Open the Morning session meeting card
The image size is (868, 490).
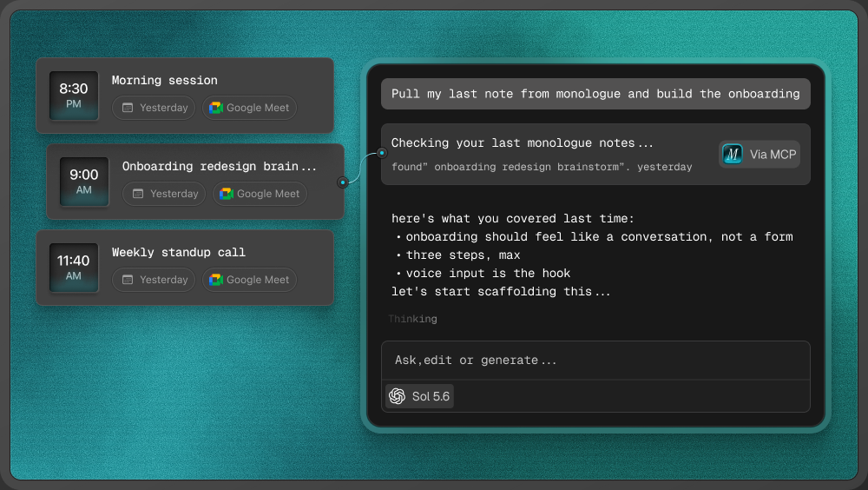coord(185,96)
